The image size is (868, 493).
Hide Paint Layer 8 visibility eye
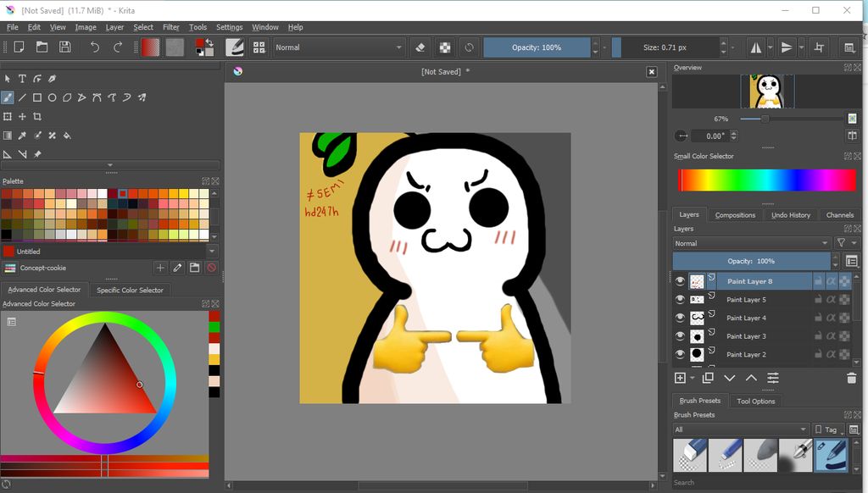(680, 281)
